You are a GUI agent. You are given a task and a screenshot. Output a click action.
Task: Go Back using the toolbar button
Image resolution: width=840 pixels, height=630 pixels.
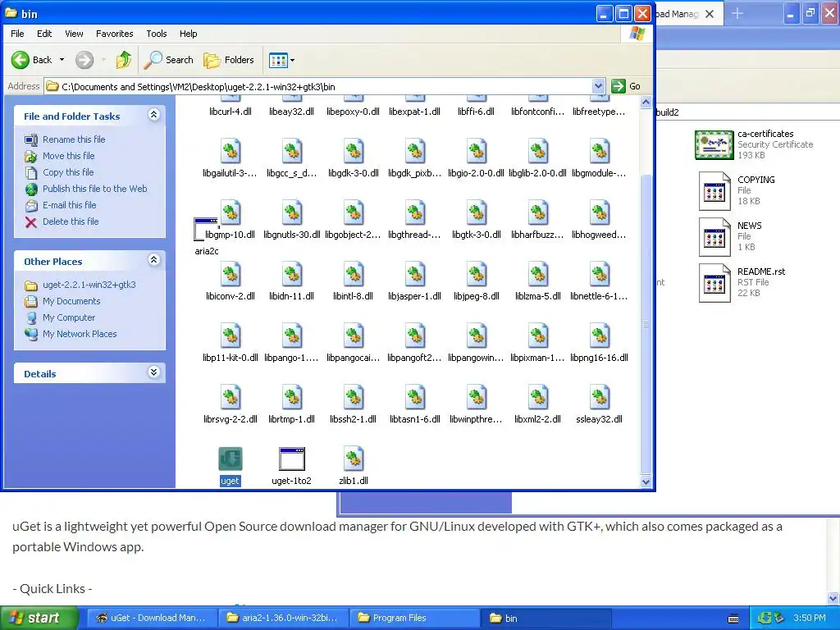32,60
